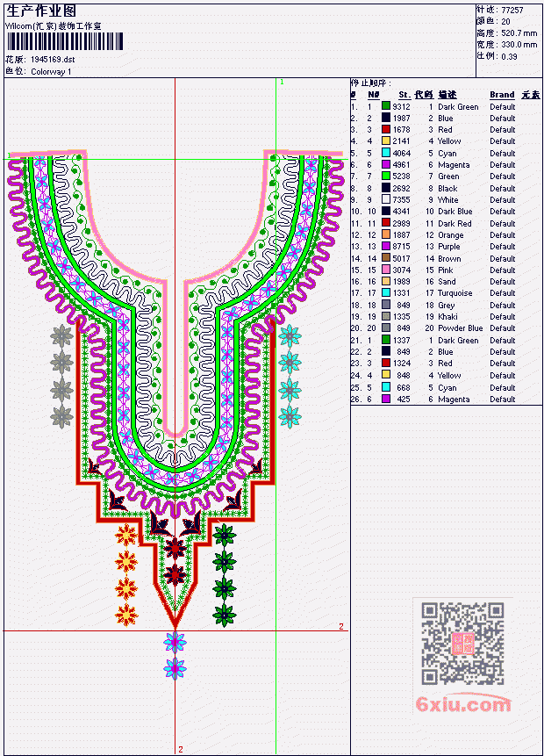Click the Black swatch beside 2692
Image resolution: width=544 pixels, height=756 pixels.
tap(386, 188)
